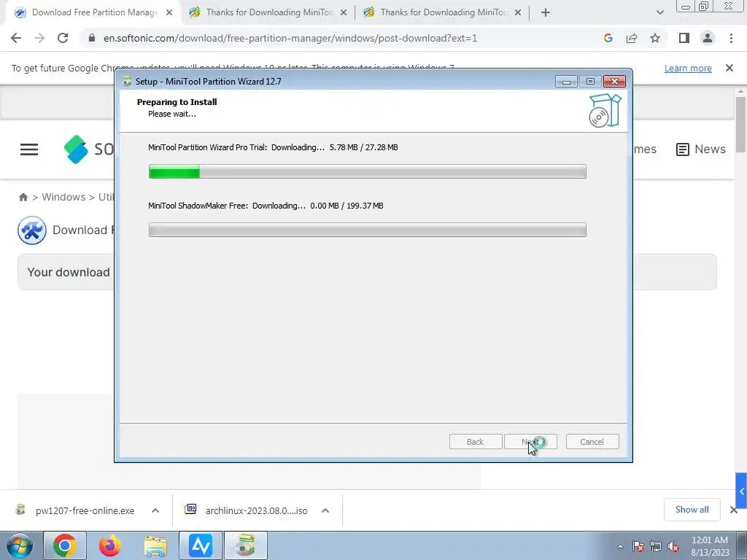Click the Windows breadcrumb link

pos(64,197)
